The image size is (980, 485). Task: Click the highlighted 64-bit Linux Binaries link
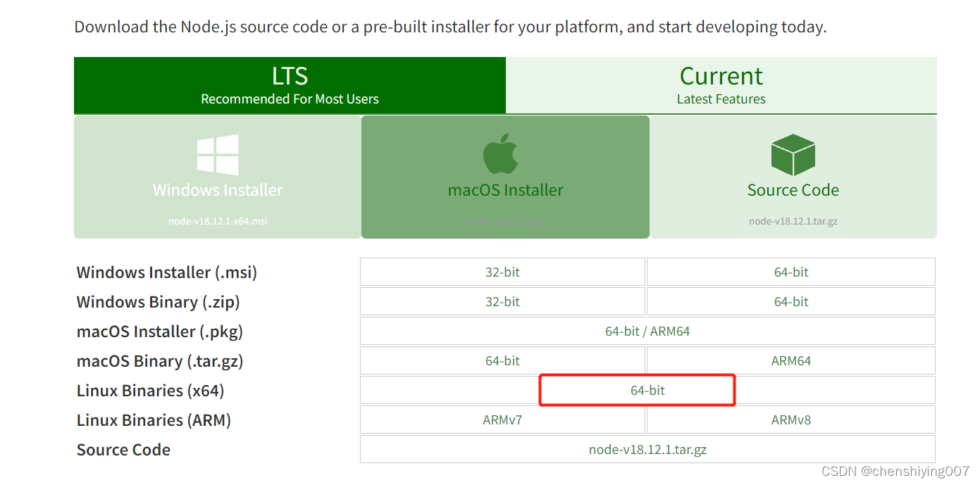[637, 390]
